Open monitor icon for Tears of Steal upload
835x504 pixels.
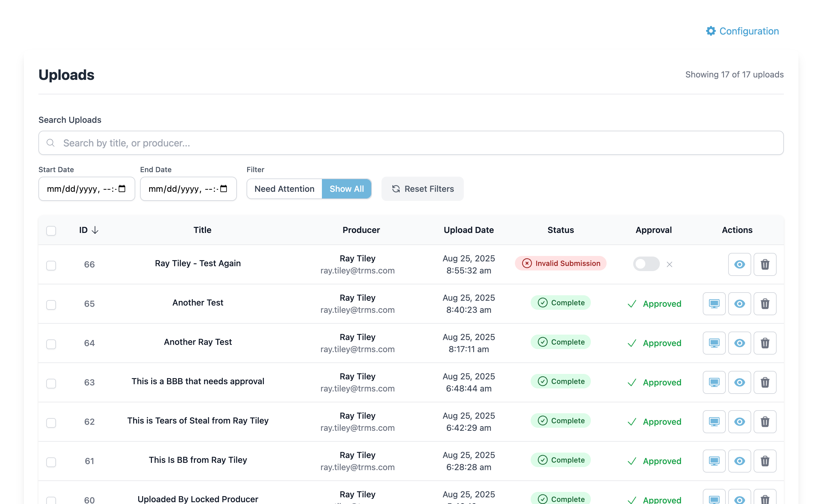coord(714,422)
